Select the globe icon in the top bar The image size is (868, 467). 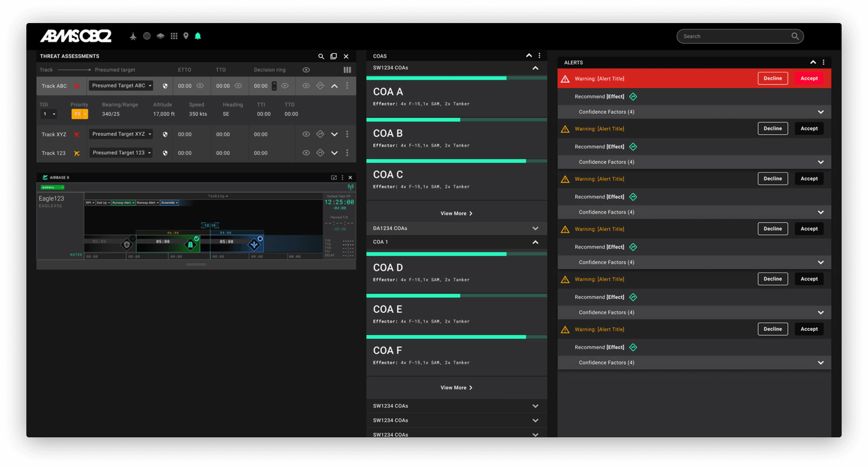click(147, 36)
